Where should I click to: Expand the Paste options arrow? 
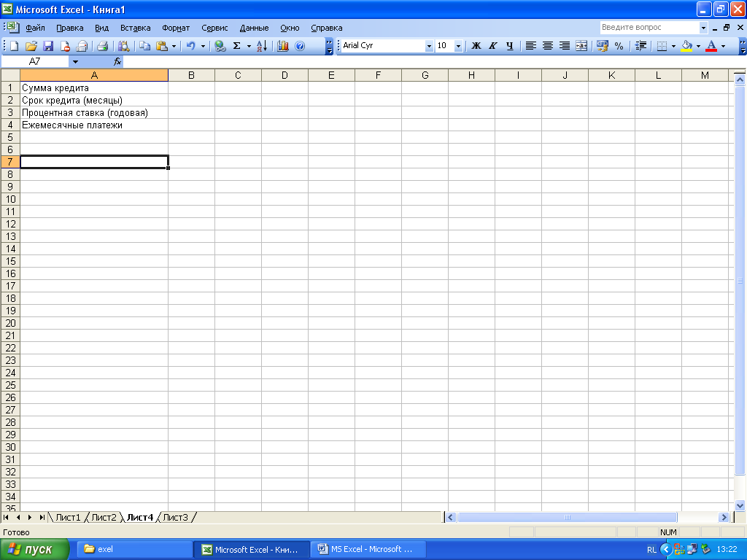[x=174, y=46]
